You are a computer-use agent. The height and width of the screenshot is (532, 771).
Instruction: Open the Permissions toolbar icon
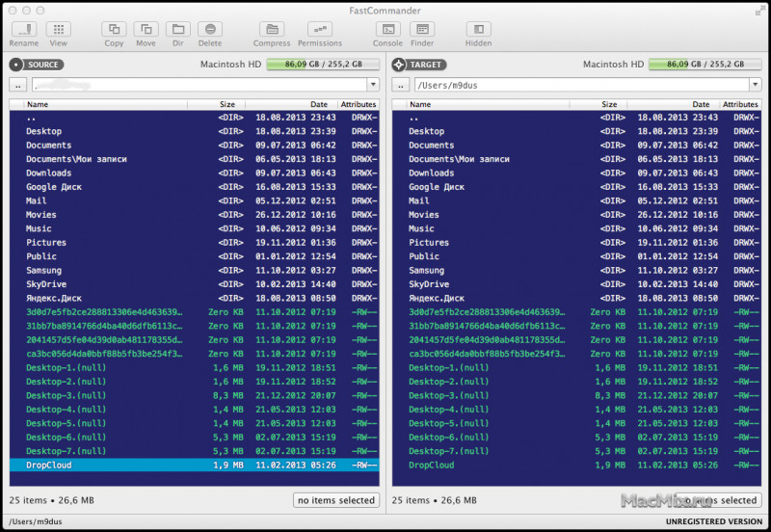[320, 30]
